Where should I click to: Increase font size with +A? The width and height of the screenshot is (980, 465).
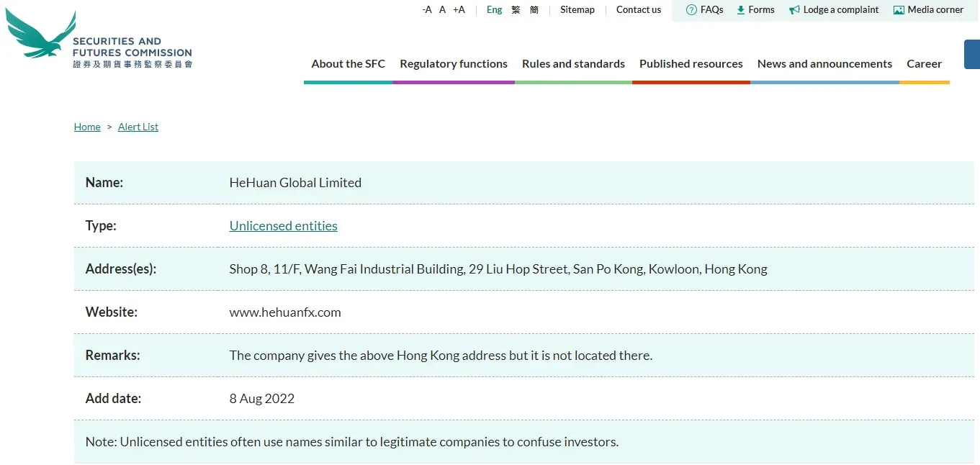pos(459,10)
